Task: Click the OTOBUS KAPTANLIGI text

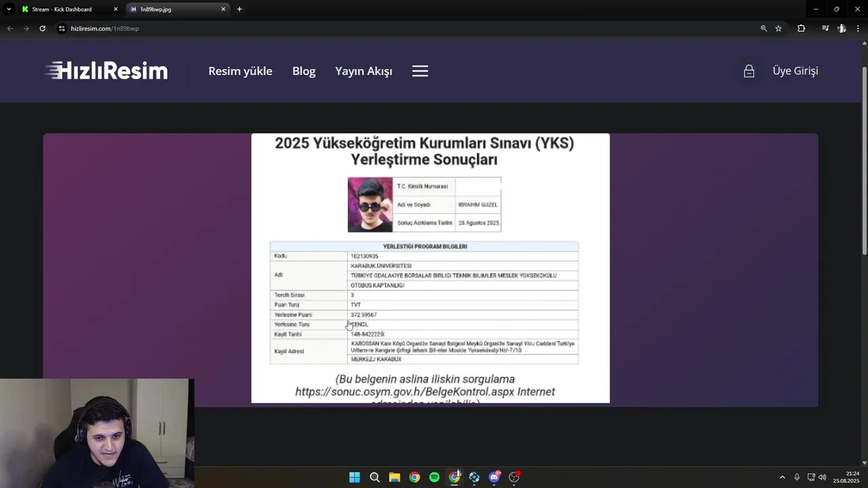Action: (x=377, y=285)
